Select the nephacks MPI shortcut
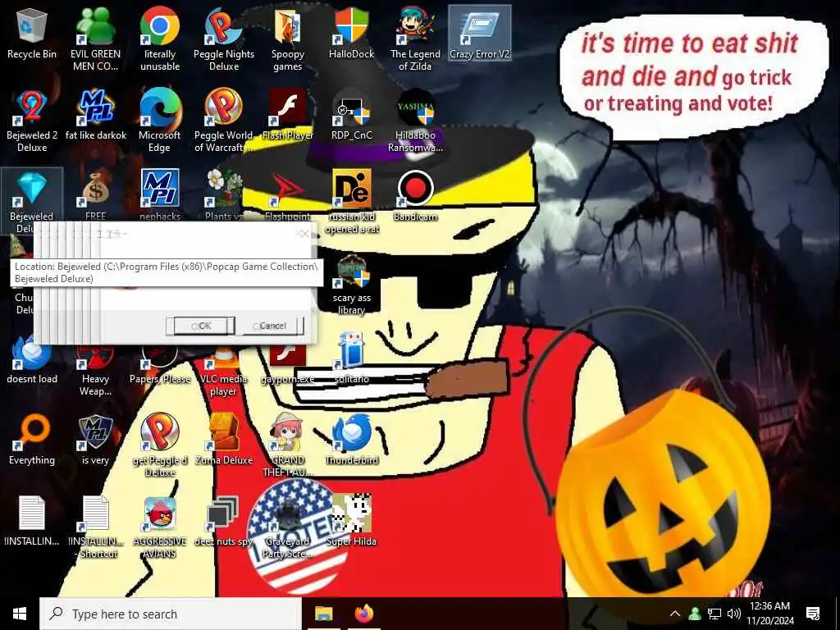 pyautogui.click(x=160, y=195)
